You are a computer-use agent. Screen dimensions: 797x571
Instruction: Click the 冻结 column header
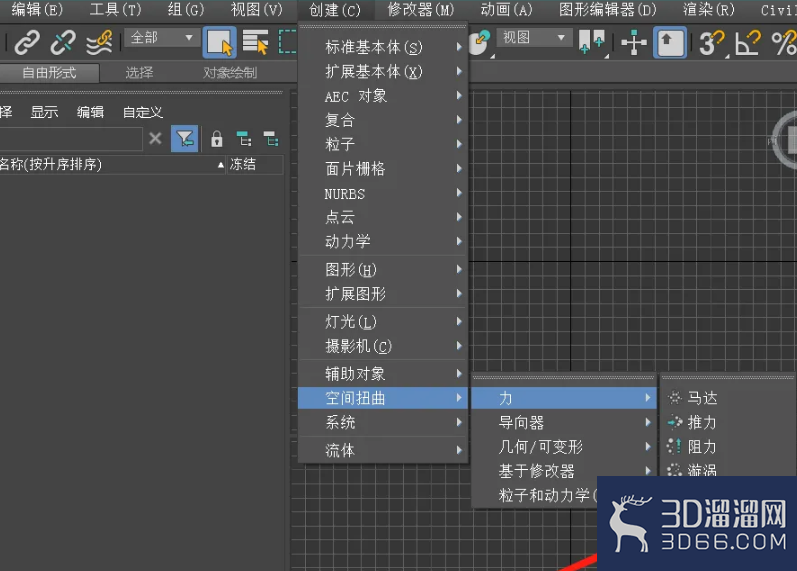tap(255, 164)
